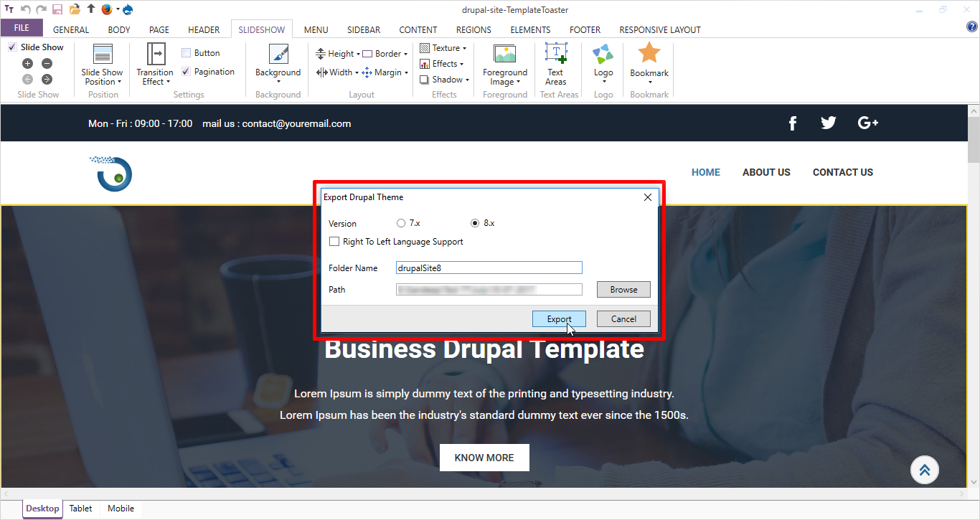Expand the Border dropdown
980x520 pixels.
click(x=386, y=54)
